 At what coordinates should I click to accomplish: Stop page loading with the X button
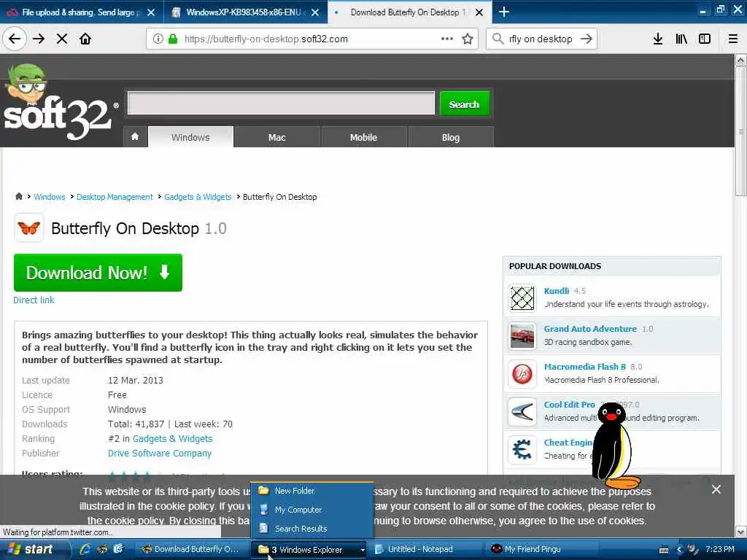pos(62,39)
